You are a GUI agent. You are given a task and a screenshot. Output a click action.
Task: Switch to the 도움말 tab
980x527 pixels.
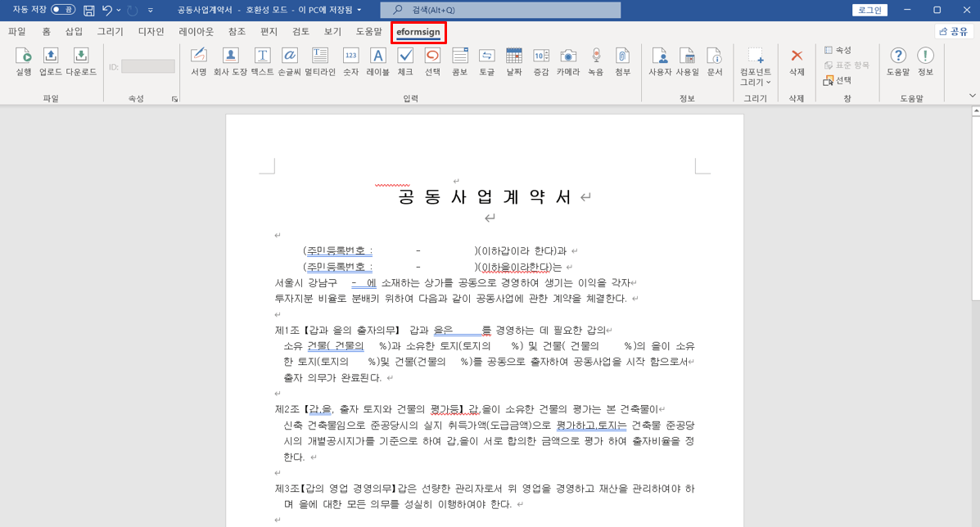point(368,32)
